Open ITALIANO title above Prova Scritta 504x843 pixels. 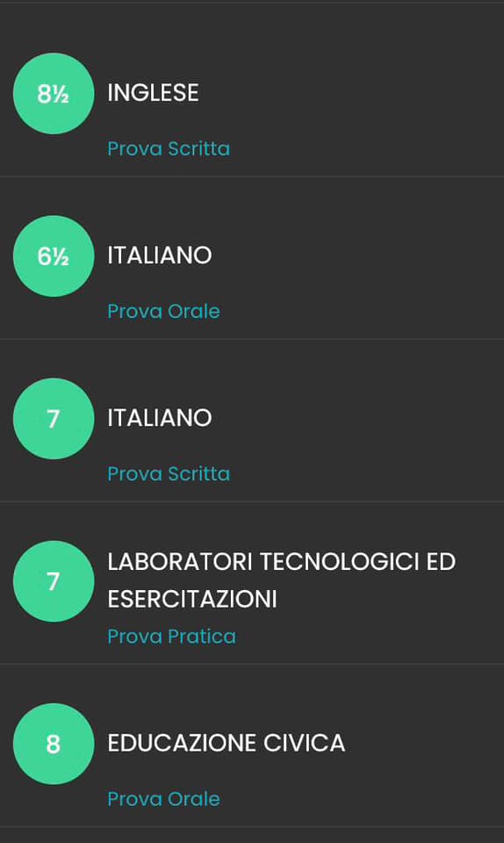(x=160, y=418)
